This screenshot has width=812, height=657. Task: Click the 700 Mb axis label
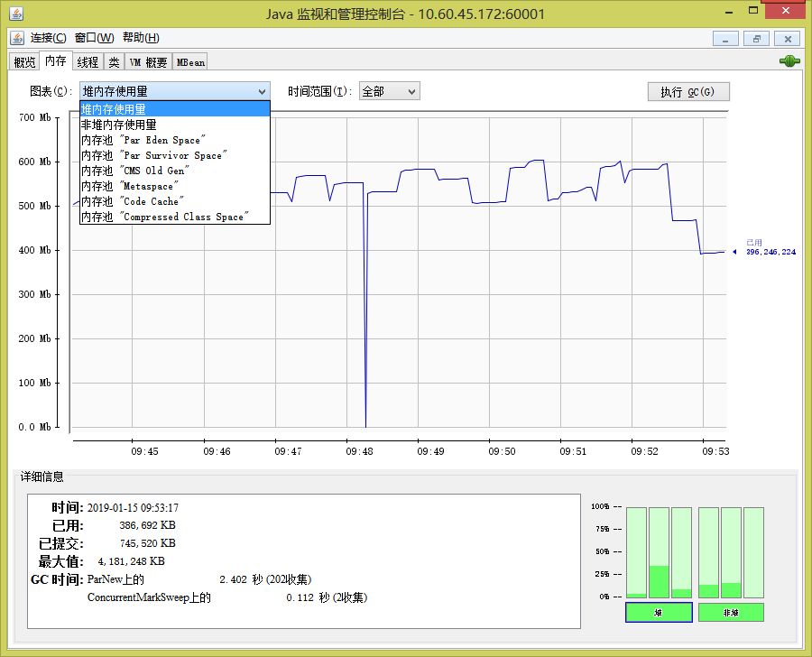point(34,117)
